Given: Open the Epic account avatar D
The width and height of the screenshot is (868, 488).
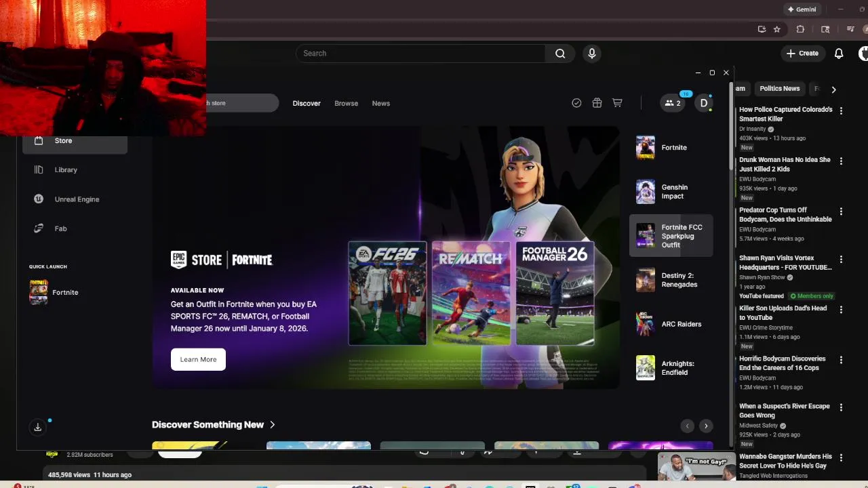Looking at the screenshot, I should coord(704,103).
